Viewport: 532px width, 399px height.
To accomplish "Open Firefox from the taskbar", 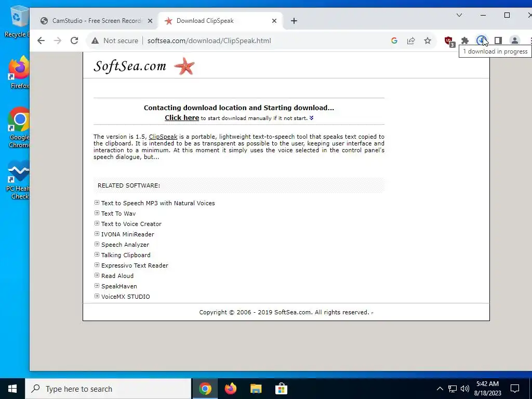I will pos(230,389).
